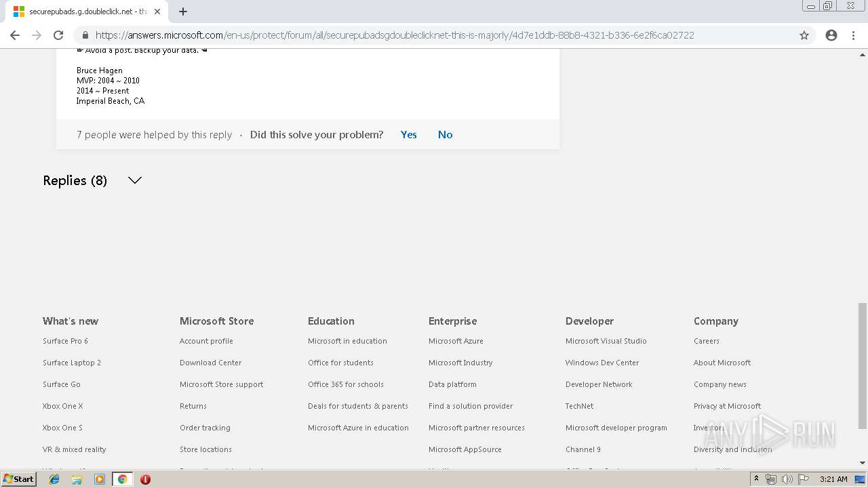
Task: Open Microsoft Azure in education link
Action: pos(359,428)
